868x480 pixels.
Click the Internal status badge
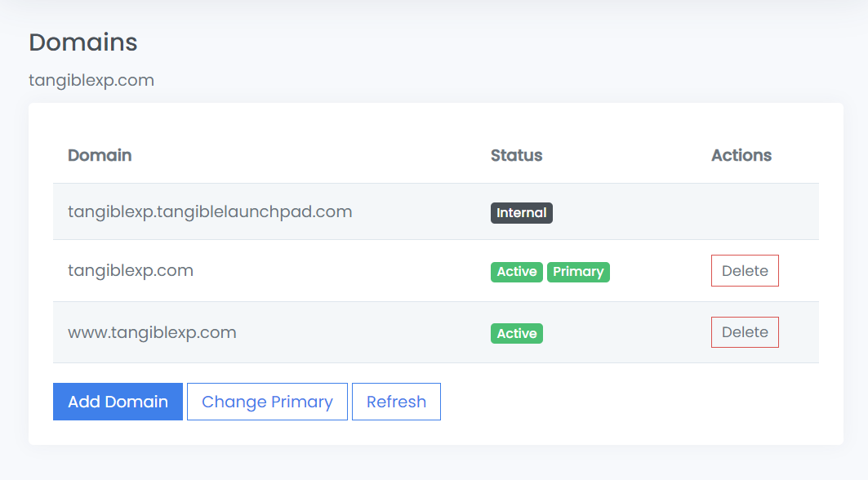tap(522, 213)
